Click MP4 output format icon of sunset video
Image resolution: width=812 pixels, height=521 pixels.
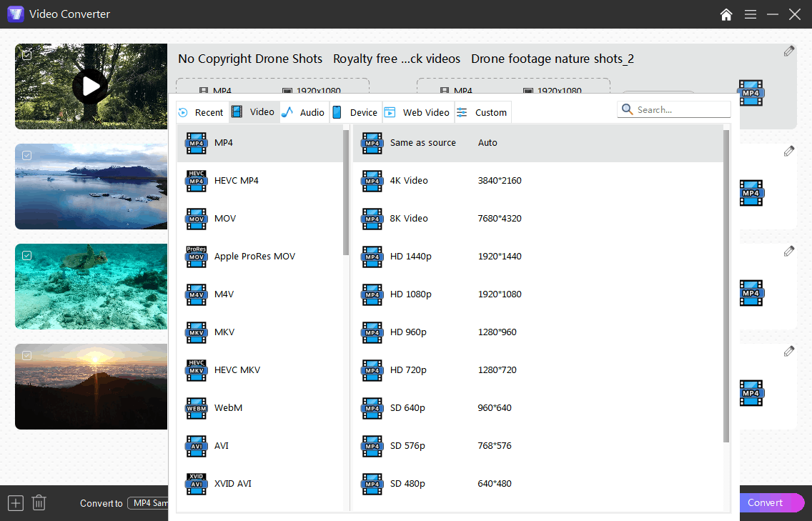(751, 393)
